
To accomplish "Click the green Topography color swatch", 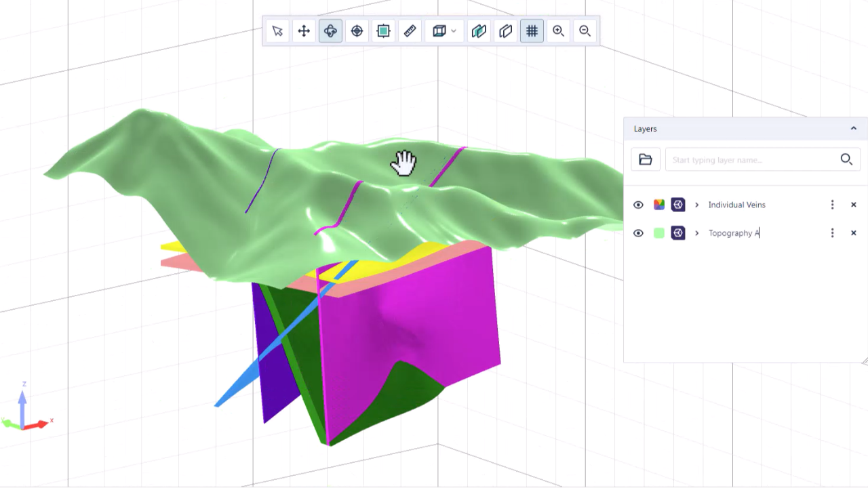I will coord(658,233).
